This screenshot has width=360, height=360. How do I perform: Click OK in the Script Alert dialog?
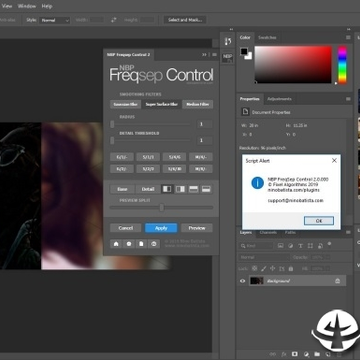(319, 221)
